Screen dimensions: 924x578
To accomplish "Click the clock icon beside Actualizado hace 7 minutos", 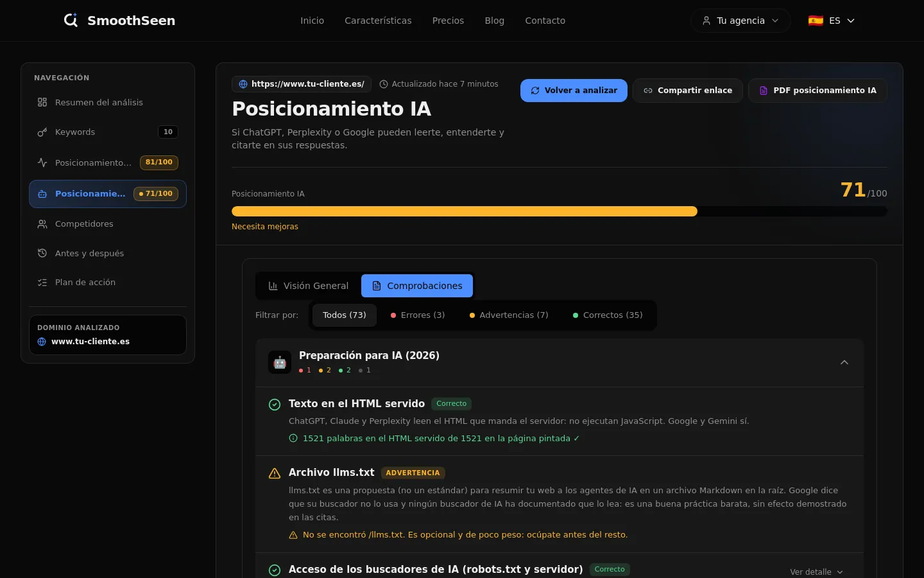I will 384,84.
